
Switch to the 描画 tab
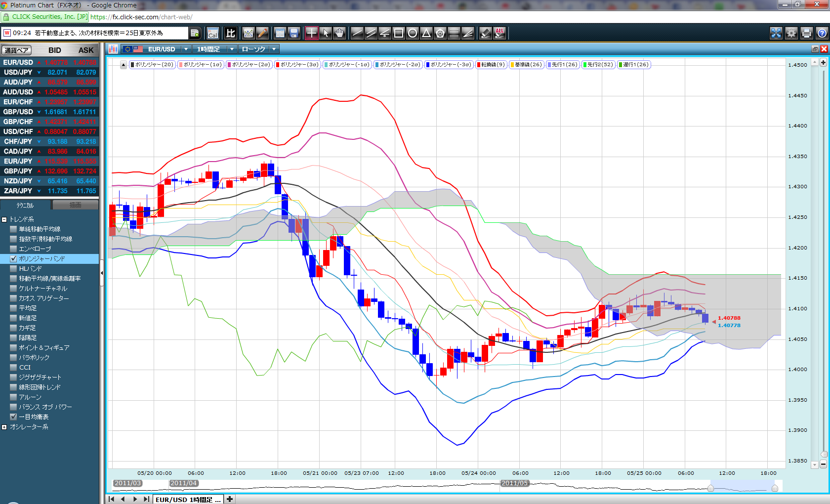tap(75, 205)
